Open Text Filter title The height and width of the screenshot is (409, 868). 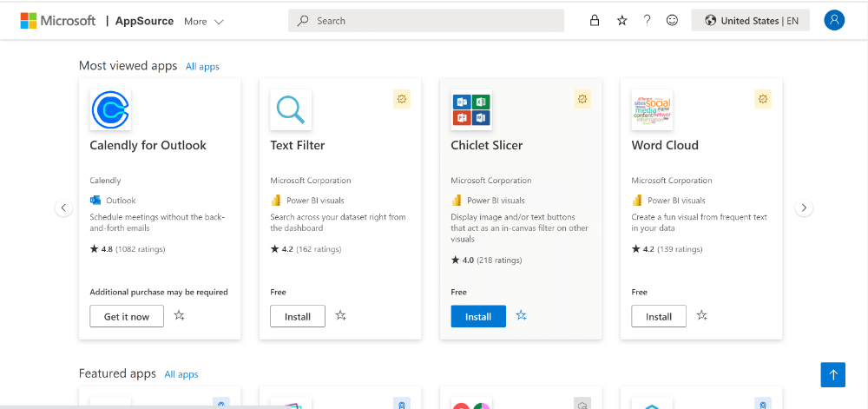point(297,145)
